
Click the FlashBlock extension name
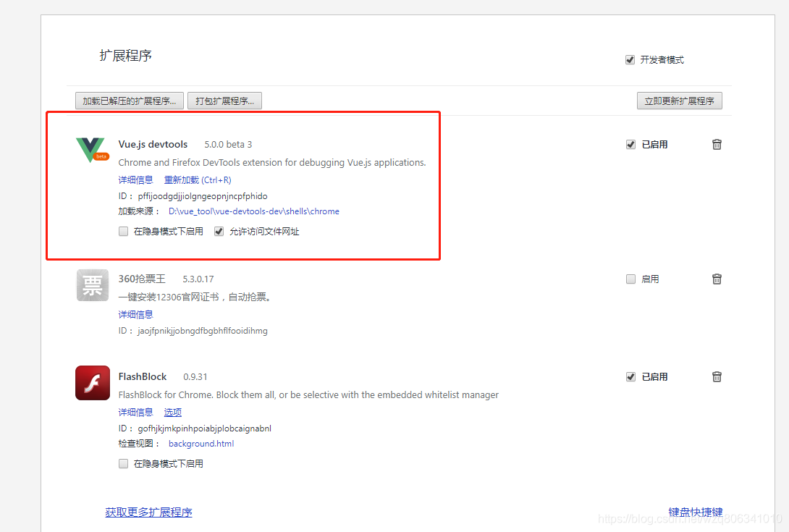pyautogui.click(x=143, y=376)
